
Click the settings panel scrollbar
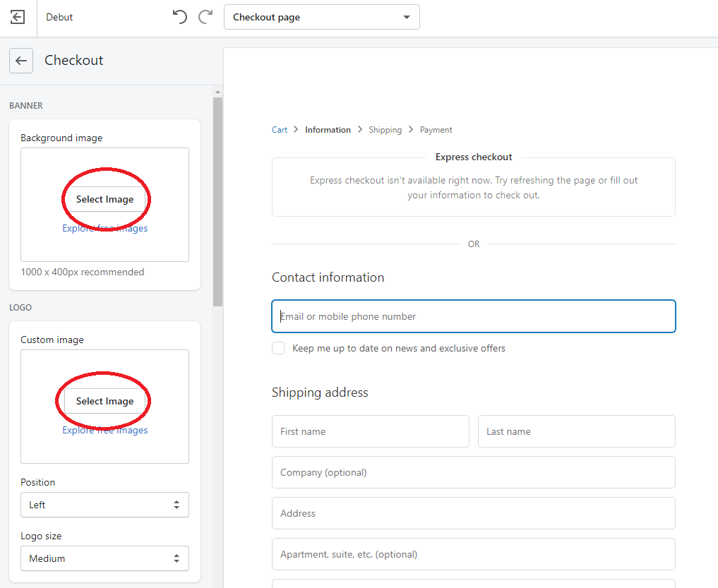217,201
